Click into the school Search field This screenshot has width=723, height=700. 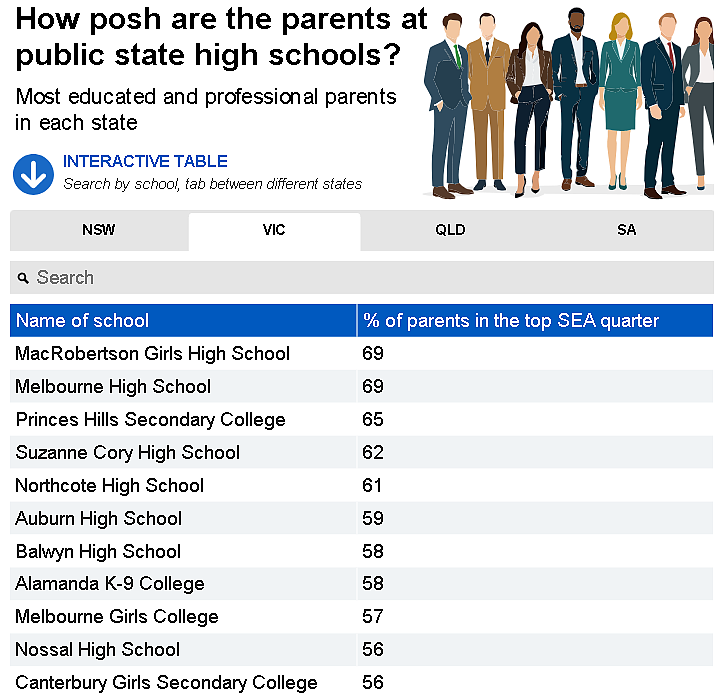[x=362, y=278]
